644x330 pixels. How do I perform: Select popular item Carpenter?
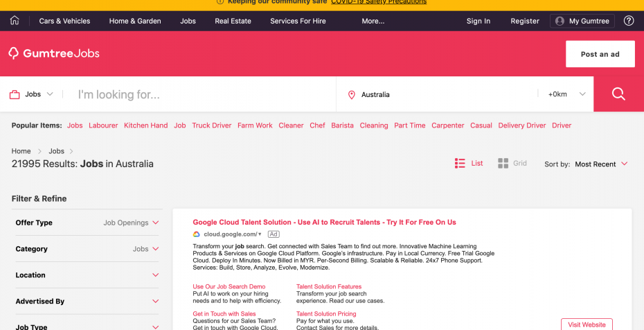coord(447,125)
